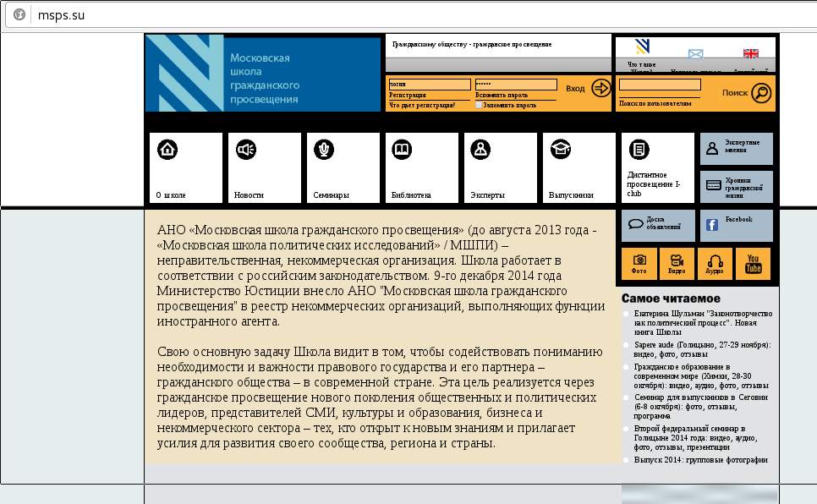Screen dimensions: 817x504
Task: Click the Поиск magnifier icon
Action: [761, 92]
